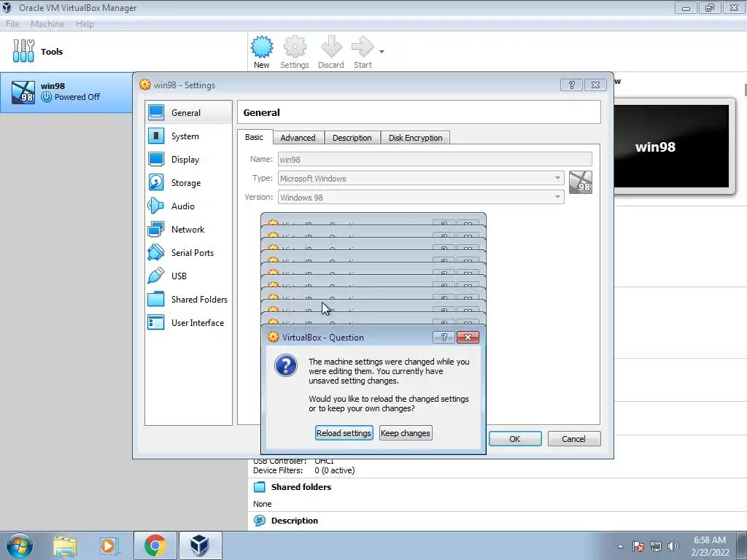Click the blue question mark icon in the dialog
The image size is (747, 560).
click(x=286, y=366)
